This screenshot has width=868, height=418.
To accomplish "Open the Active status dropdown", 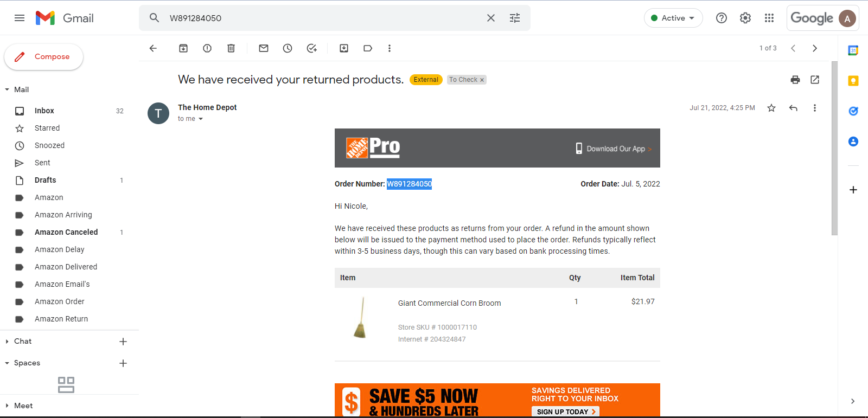I will 673,18.
